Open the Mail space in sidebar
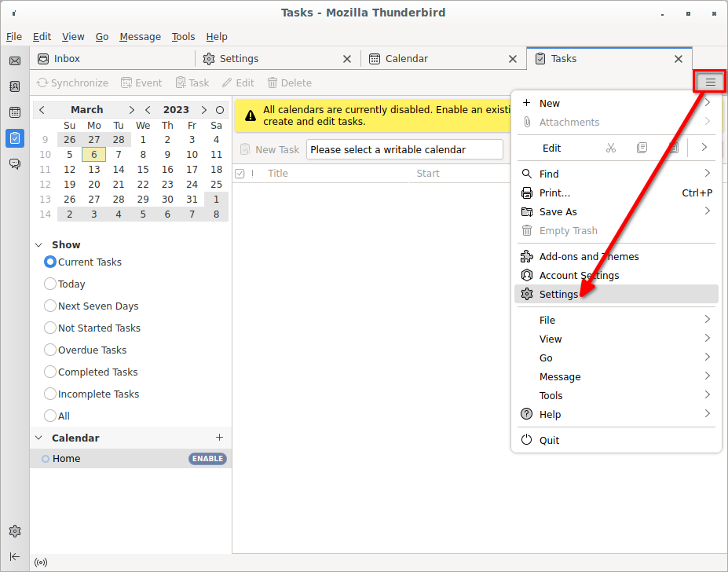This screenshot has height=572, width=728. pos(14,60)
